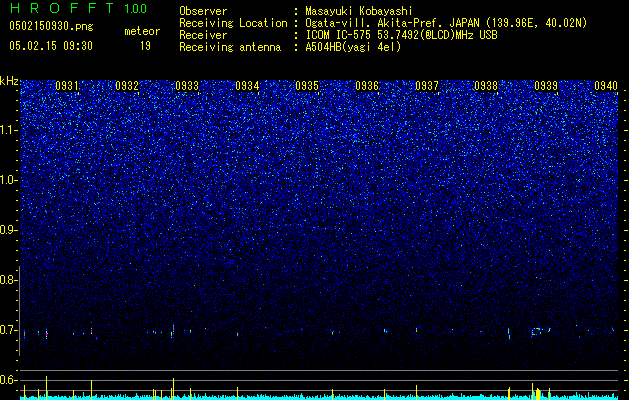
Task: Click the 0934 time axis marker
Action: tap(247, 86)
